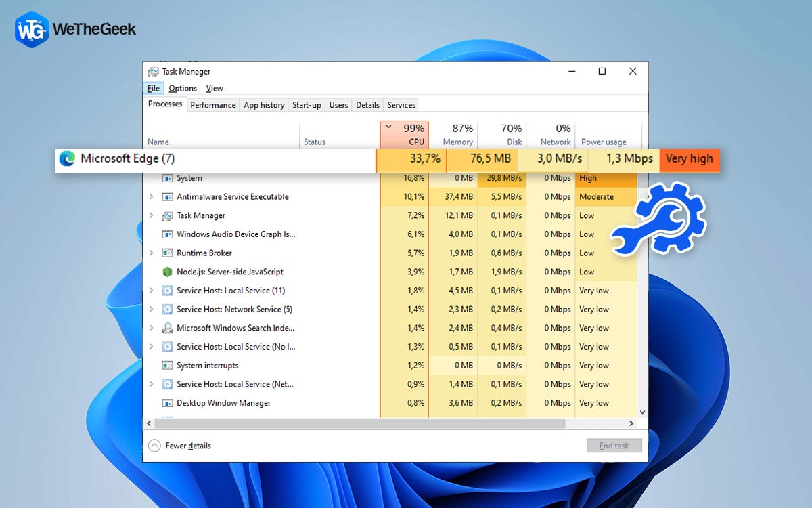The width and height of the screenshot is (812, 508).
Task: Select the Antimalware Service Executable icon
Action: point(166,196)
